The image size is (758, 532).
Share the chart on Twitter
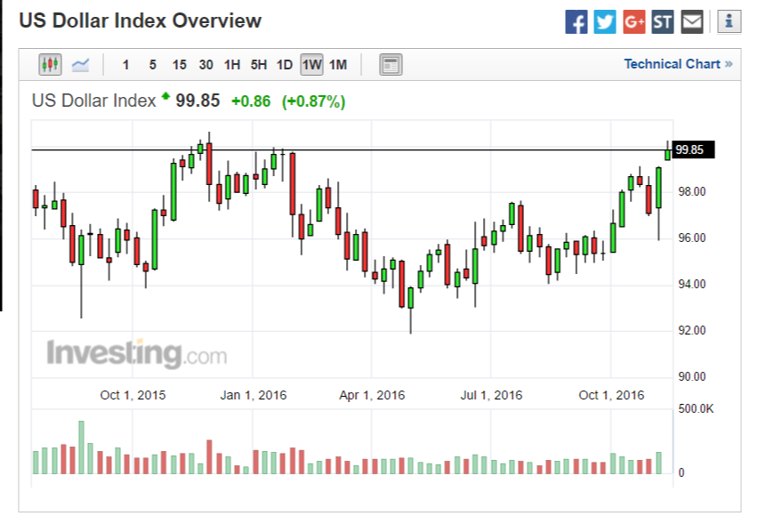pos(605,21)
